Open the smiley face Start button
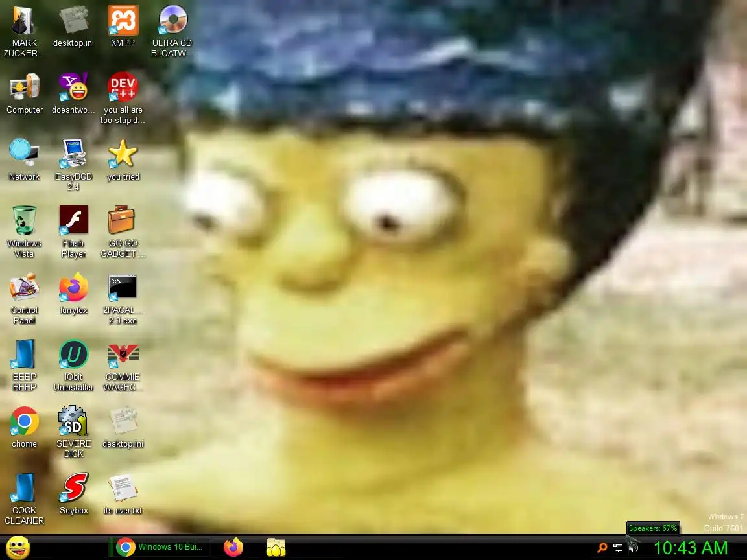Image resolution: width=747 pixels, height=560 pixels. pyautogui.click(x=18, y=548)
